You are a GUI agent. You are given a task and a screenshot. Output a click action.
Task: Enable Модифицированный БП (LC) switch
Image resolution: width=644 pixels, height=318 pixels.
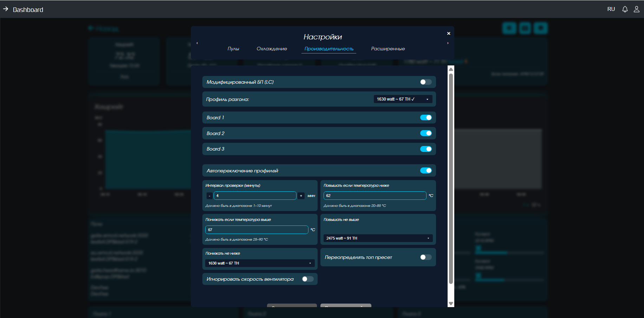pos(426,82)
